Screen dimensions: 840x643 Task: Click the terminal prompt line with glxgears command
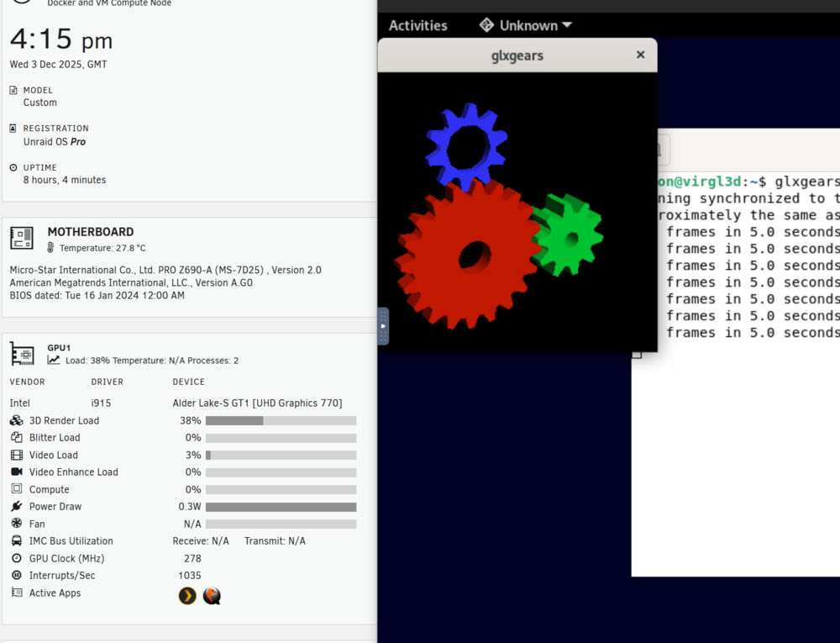(x=748, y=182)
